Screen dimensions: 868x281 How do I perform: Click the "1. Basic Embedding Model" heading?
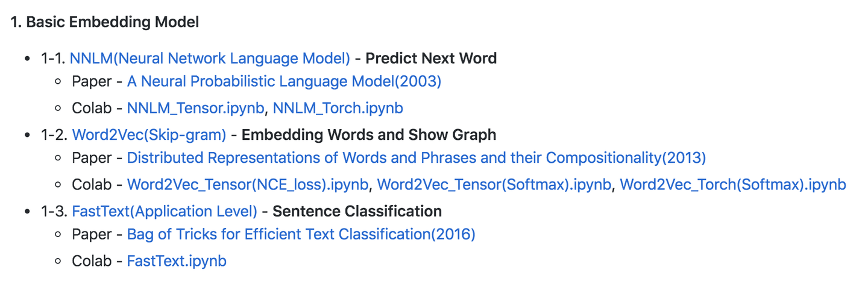click(x=105, y=23)
